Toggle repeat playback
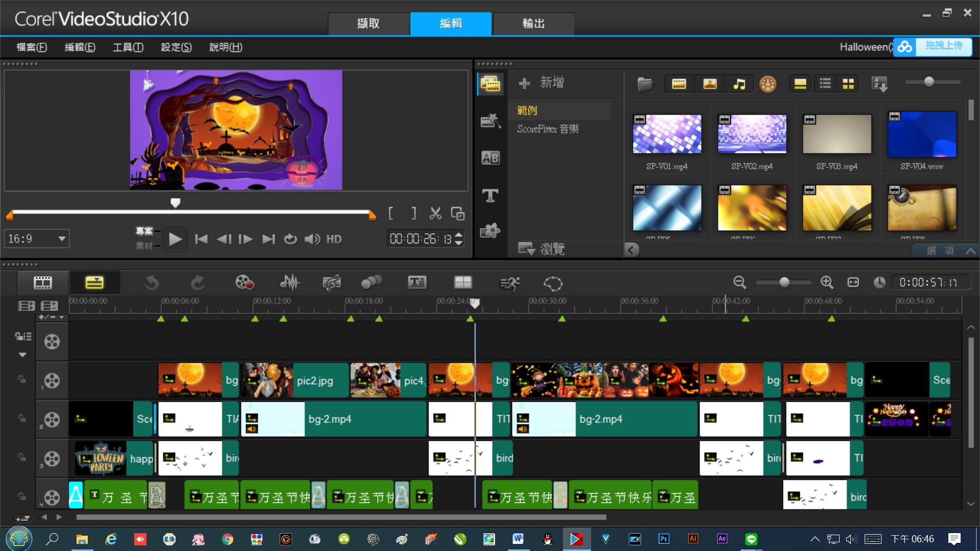The height and width of the screenshot is (551, 980). click(290, 239)
